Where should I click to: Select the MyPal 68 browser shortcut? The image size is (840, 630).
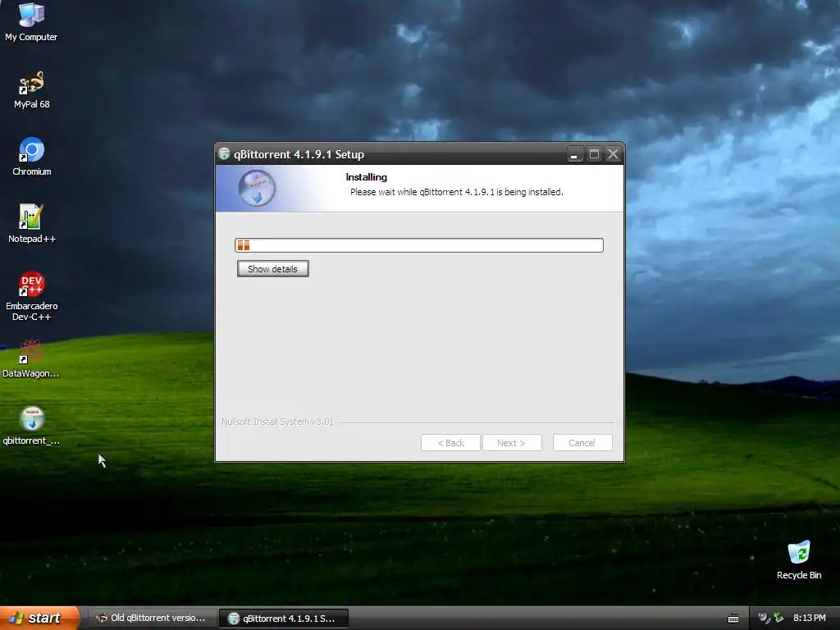[x=31, y=89]
